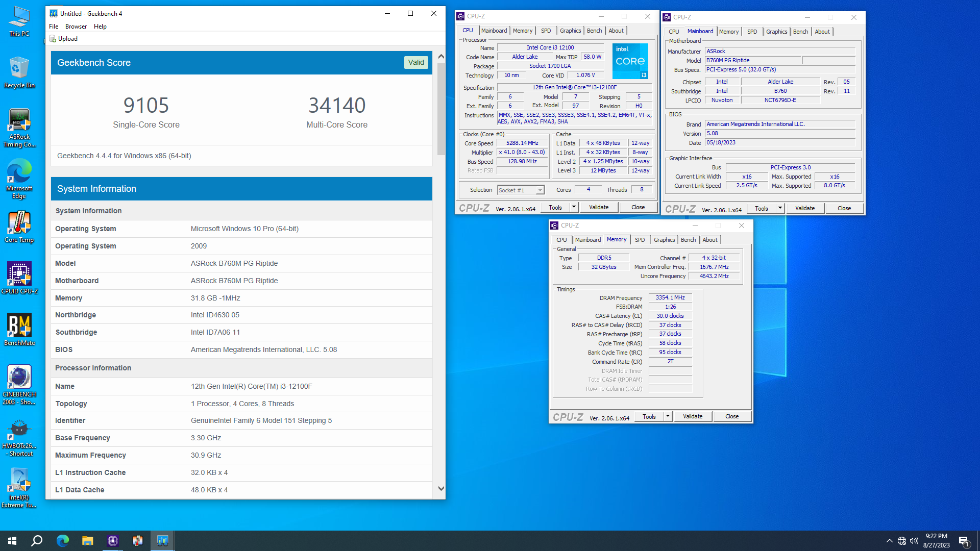Launch BenchMate desktop shortcut
The height and width of the screenshot is (551, 980).
[19, 330]
